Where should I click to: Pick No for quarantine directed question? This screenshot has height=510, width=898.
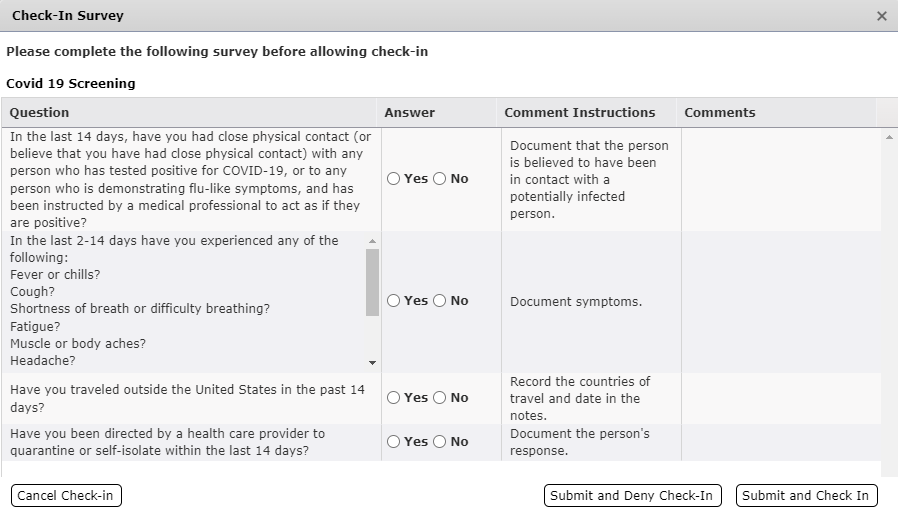click(440, 442)
